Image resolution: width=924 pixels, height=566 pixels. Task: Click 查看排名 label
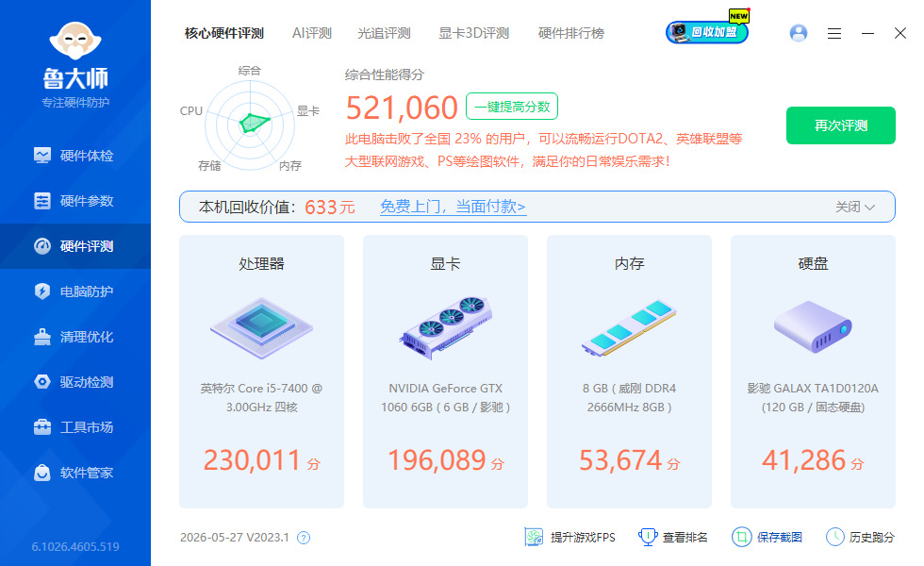coord(685,537)
